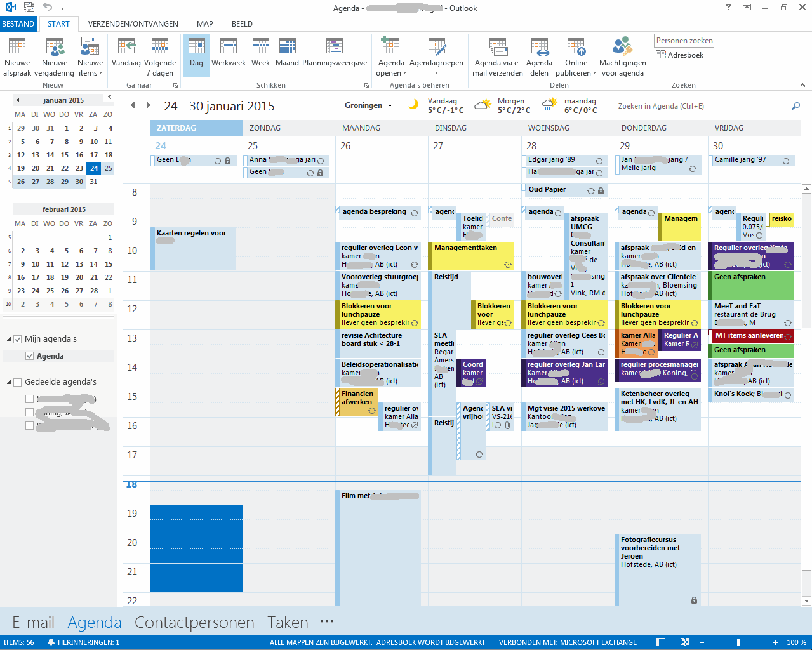Toggle the Mijn agenda's group checkbox
The image size is (812, 650).
click(x=18, y=339)
